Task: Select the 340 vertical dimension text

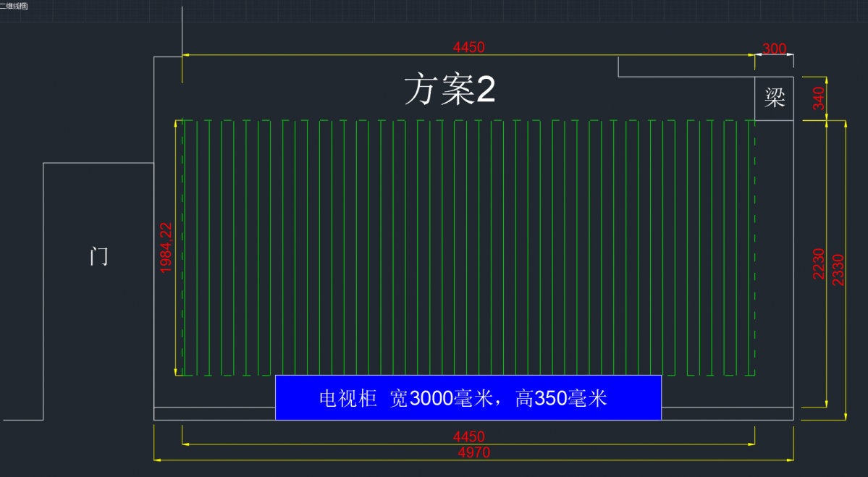Action: pos(819,98)
